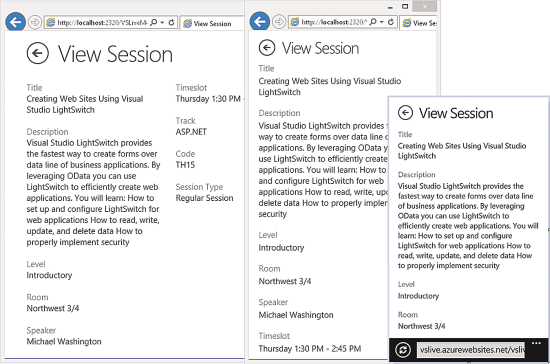The width and height of the screenshot is (550, 364).
Task: Click 'Northwest 3/4' Room value on phone screen
Action: click(x=422, y=326)
